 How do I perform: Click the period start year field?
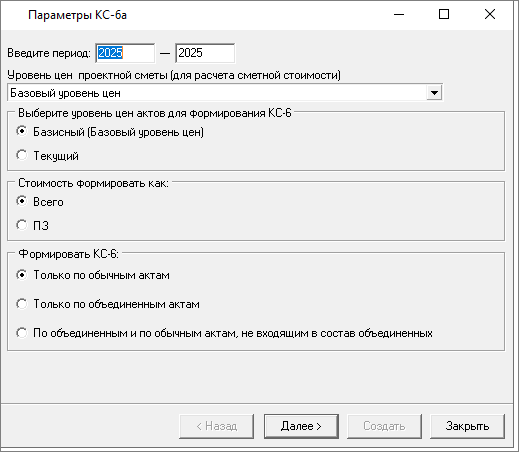pos(125,53)
